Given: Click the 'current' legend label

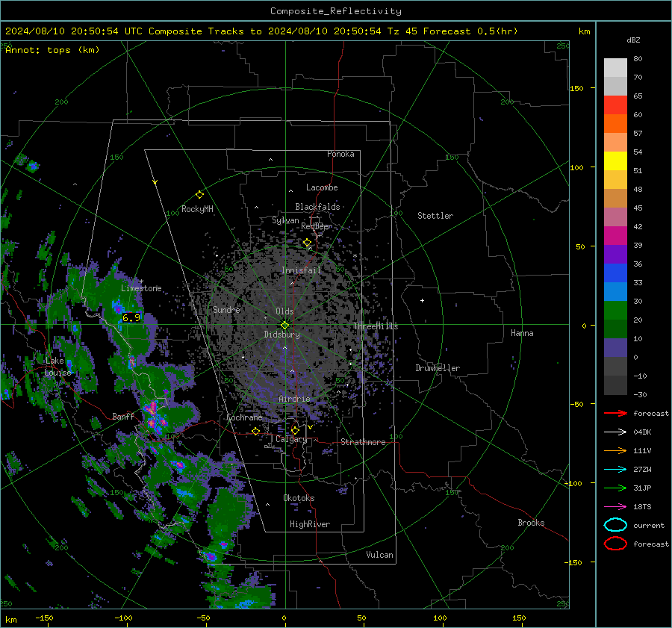Looking at the screenshot, I should 650,525.
